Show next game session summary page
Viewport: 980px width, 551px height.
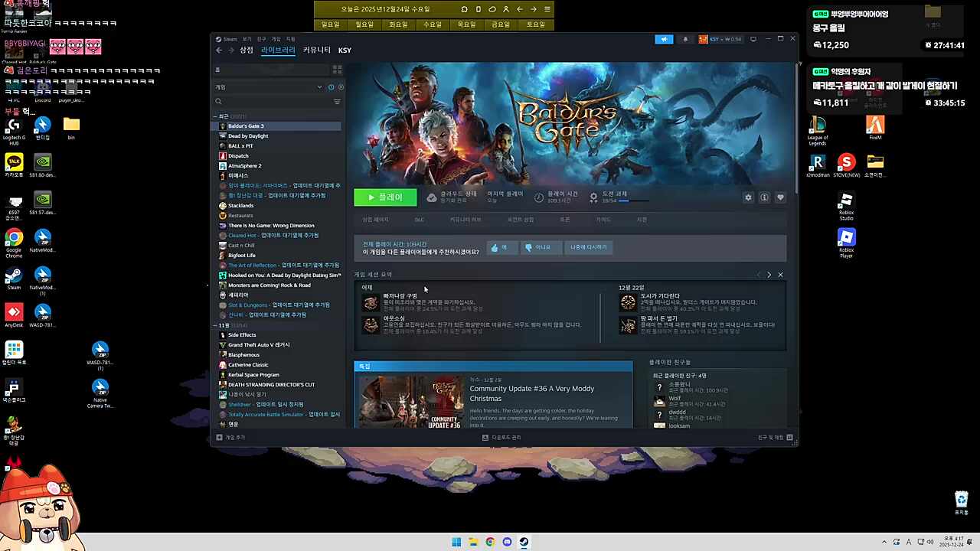[x=769, y=275]
